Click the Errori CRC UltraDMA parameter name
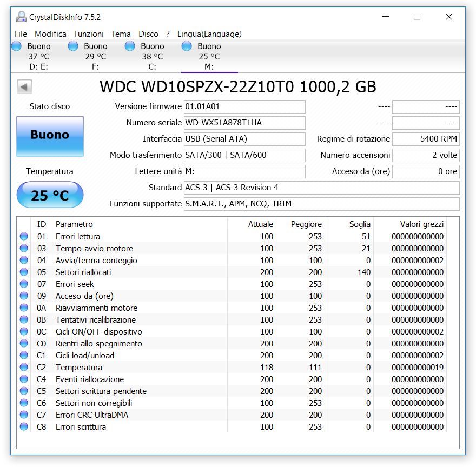The image size is (476, 467). point(92,415)
